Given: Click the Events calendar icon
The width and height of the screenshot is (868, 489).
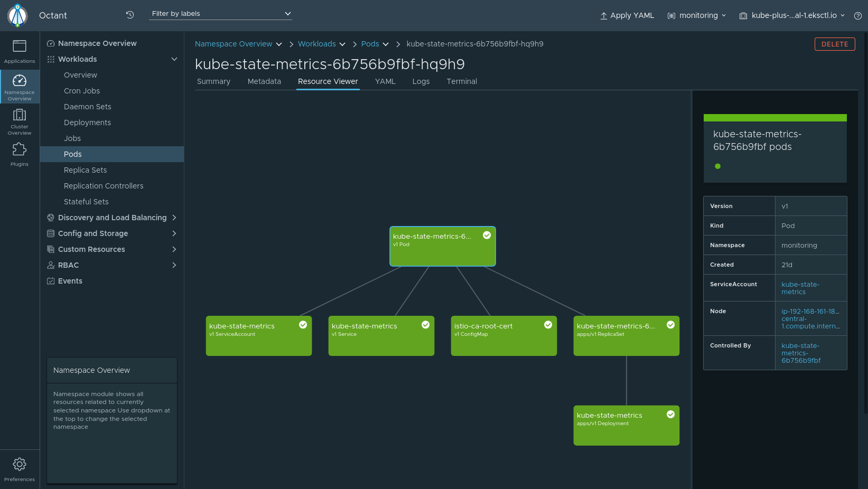Looking at the screenshot, I should (51, 281).
